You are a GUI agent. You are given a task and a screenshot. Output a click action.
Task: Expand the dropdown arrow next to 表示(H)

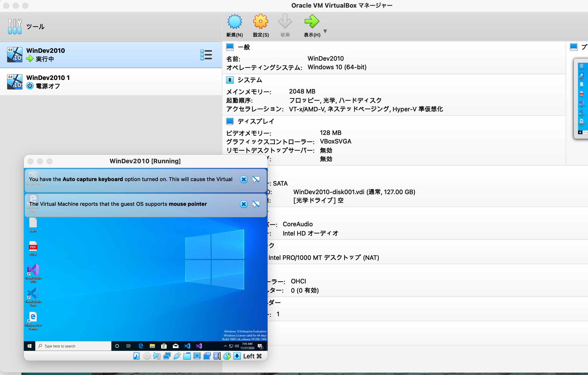point(325,31)
